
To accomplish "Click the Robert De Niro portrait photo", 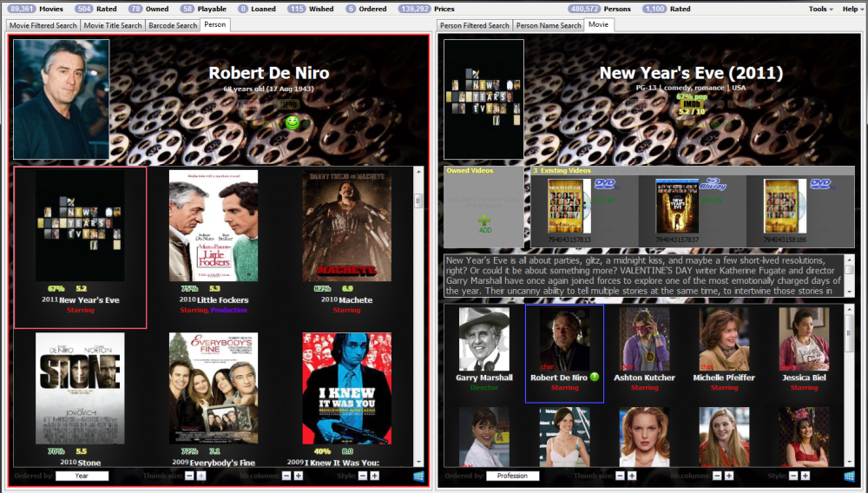I will [62, 100].
